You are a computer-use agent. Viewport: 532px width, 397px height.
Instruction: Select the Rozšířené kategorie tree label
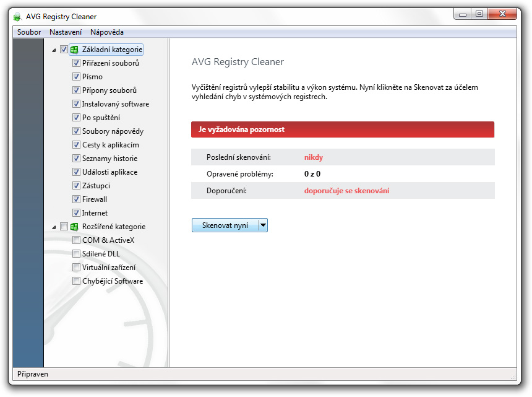[114, 227]
